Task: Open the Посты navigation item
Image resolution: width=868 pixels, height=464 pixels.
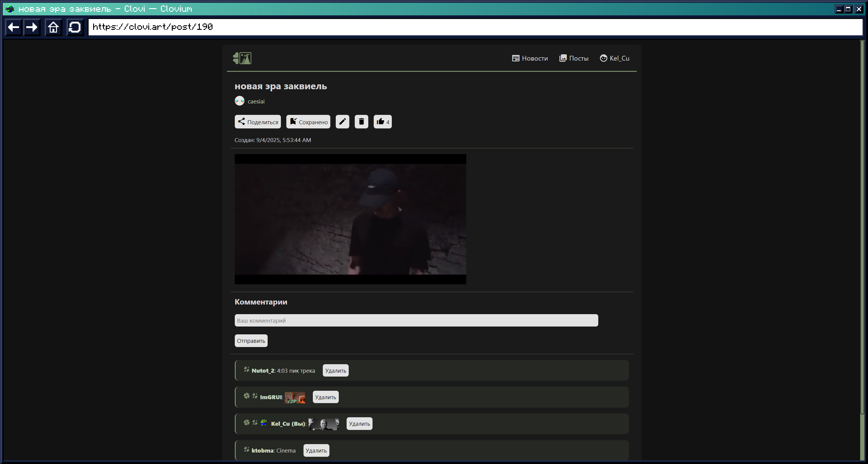Action: coord(574,58)
